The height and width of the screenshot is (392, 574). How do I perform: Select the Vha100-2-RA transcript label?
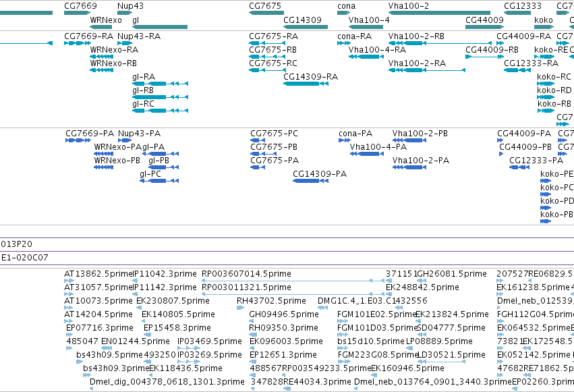coord(417,63)
